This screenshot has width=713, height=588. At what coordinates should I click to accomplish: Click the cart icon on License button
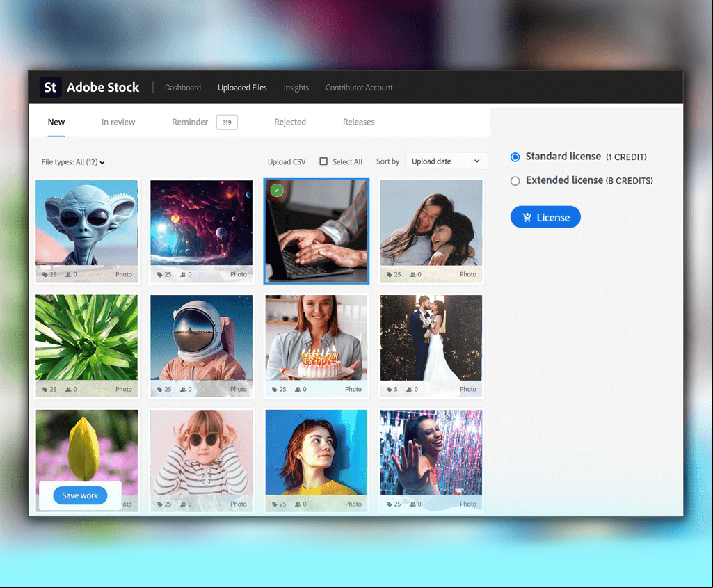pyautogui.click(x=527, y=217)
